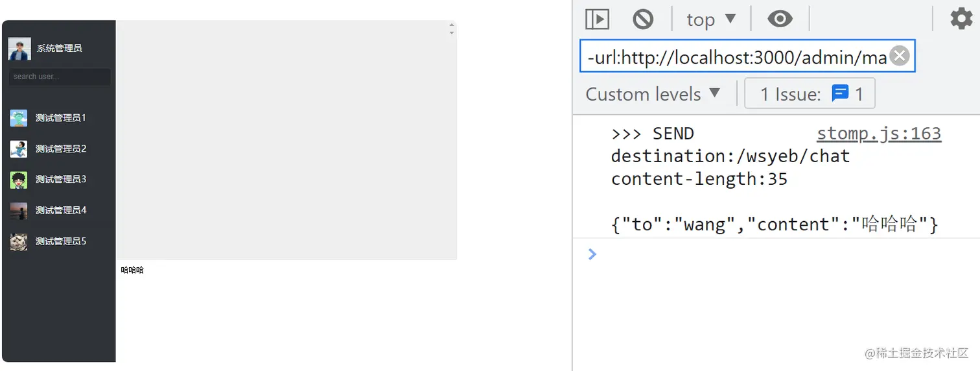The height and width of the screenshot is (371, 980).
Task: Clear the filter URL text field
Action: (x=900, y=57)
